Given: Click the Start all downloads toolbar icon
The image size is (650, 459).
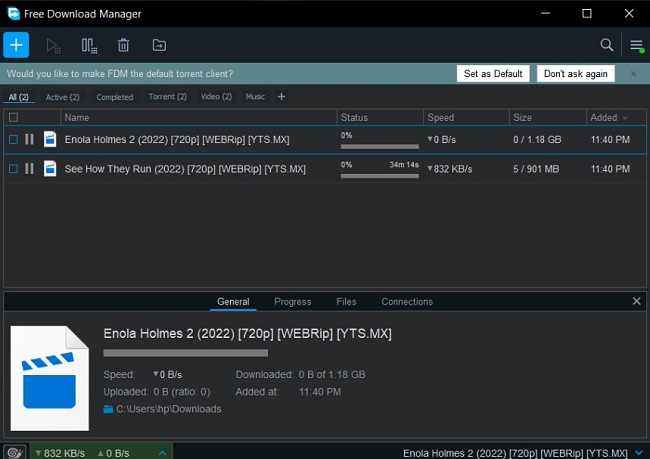Looking at the screenshot, I should click(x=53, y=45).
